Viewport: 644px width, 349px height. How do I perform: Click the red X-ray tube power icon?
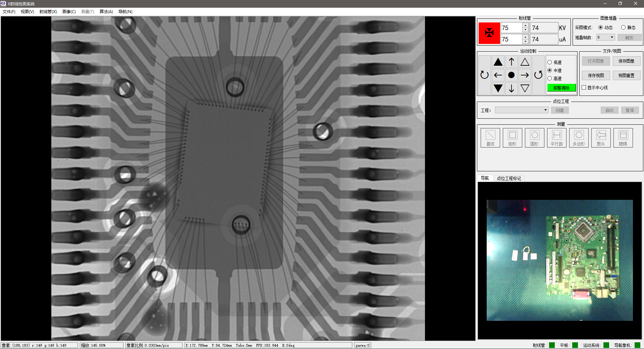pos(489,33)
